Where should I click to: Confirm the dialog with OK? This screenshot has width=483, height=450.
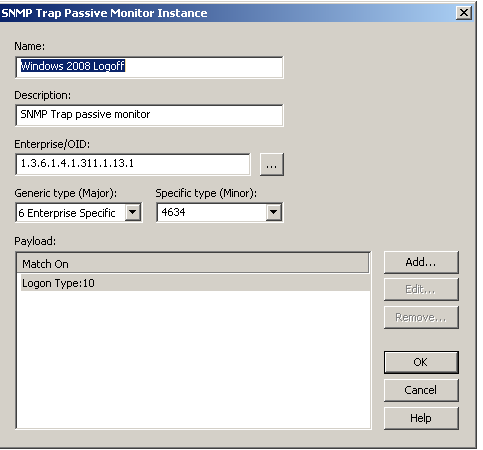421,362
